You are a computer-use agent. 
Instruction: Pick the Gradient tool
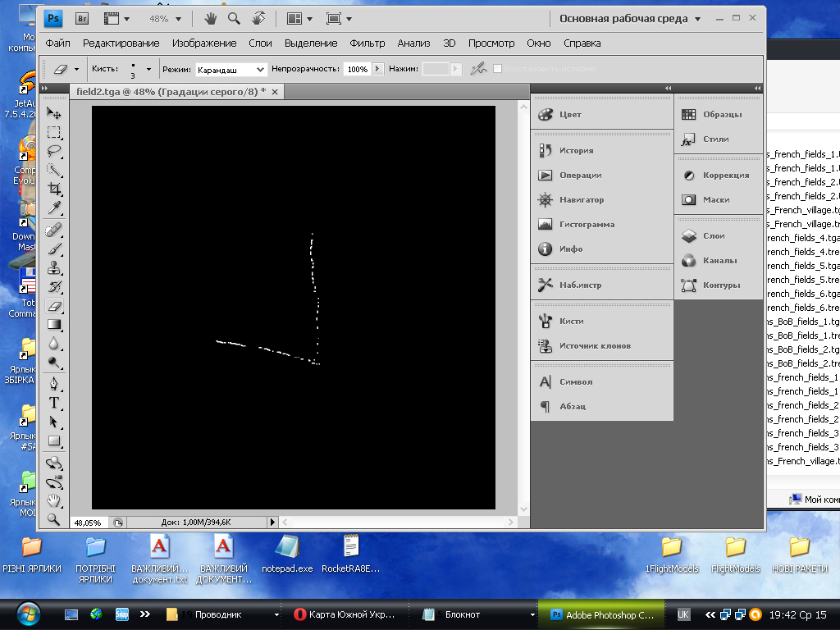pos(54,325)
